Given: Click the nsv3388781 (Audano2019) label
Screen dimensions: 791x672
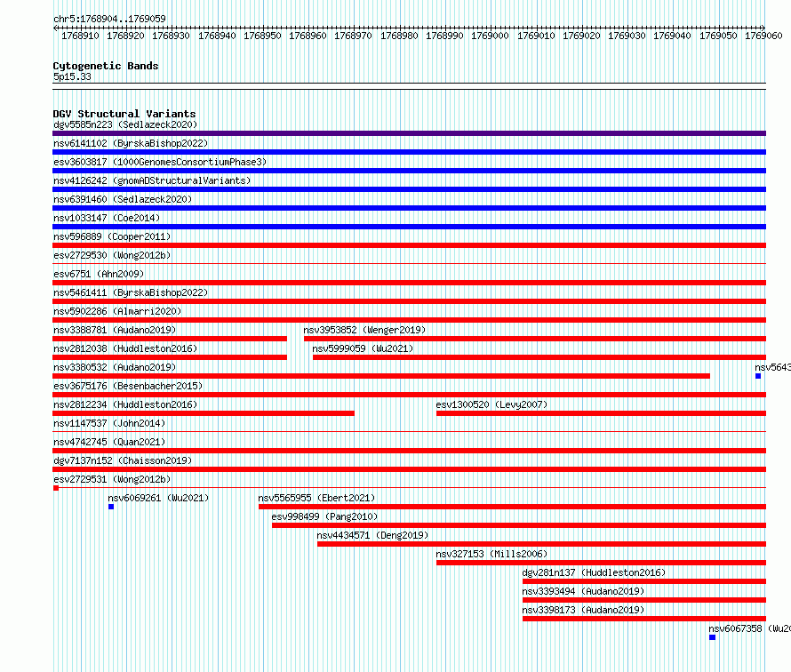Looking at the screenshot, I should click(115, 330).
